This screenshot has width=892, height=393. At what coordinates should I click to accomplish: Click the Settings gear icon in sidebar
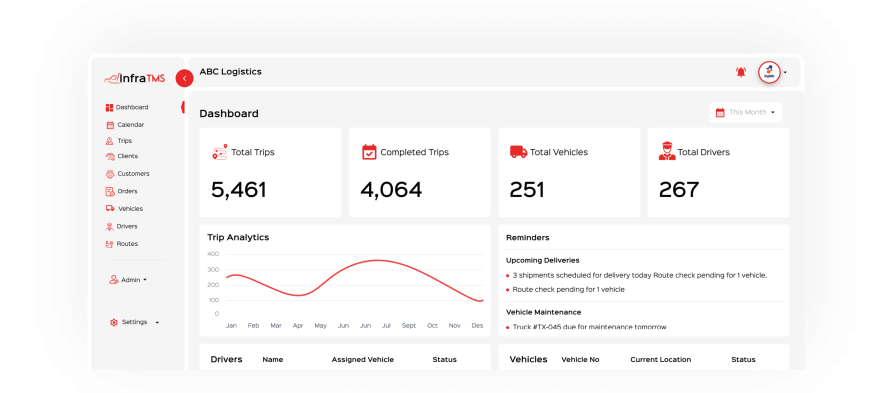click(x=114, y=322)
